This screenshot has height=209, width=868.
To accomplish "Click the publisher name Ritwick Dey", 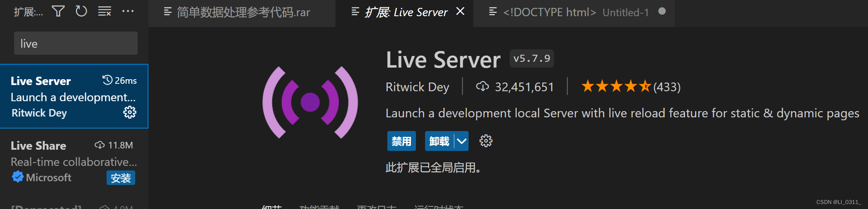I will 417,87.
